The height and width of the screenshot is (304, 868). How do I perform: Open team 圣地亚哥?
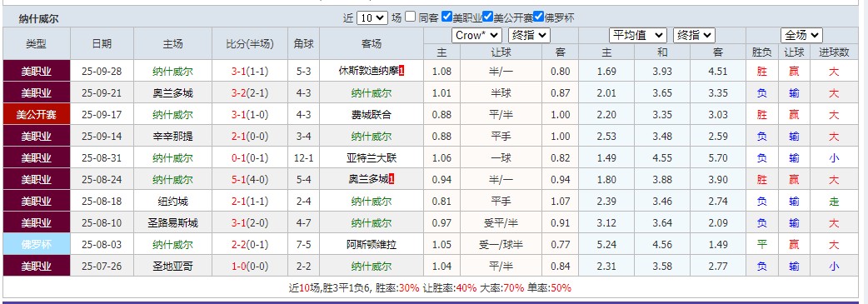173,266
